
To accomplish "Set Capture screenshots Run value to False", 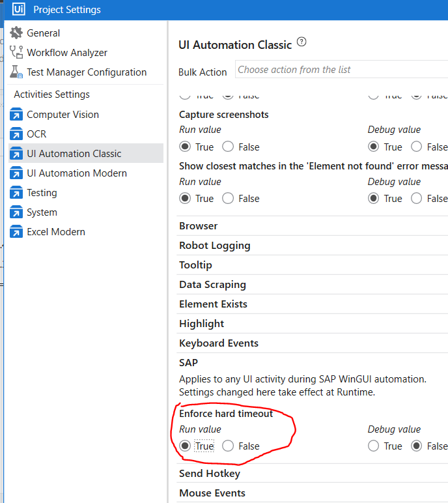I will [228, 147].
